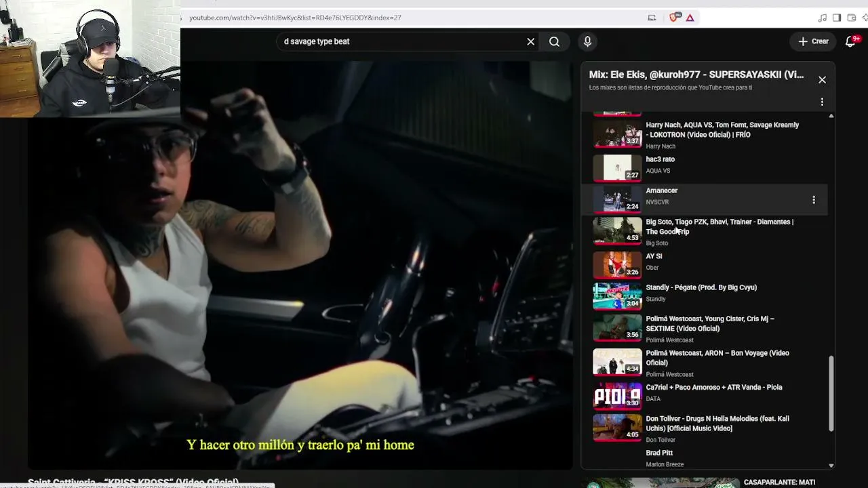Image resolution: width=868 pixels, height=488 pixels.
Task: Toggle the browser sidebar panel icon
Action: click(x=837, y=18)
